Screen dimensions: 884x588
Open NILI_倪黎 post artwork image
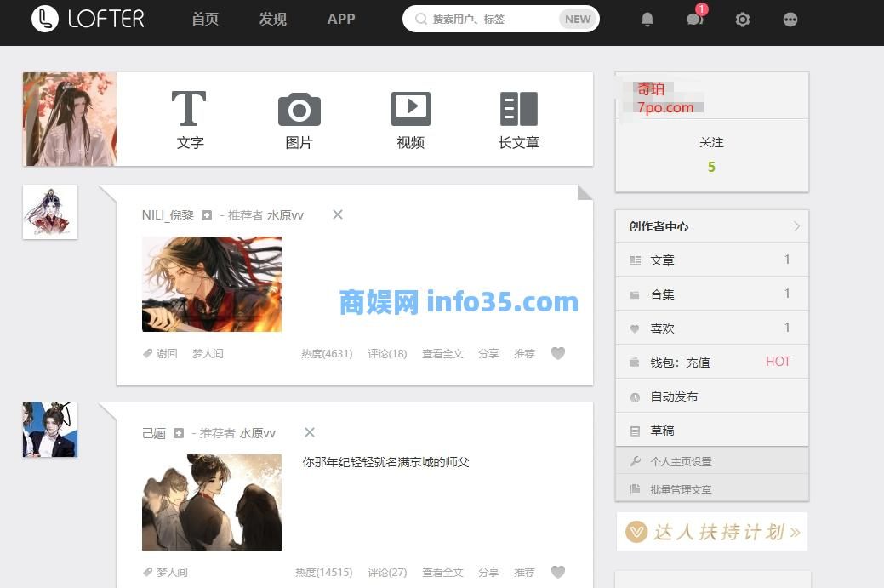[211, 284]
